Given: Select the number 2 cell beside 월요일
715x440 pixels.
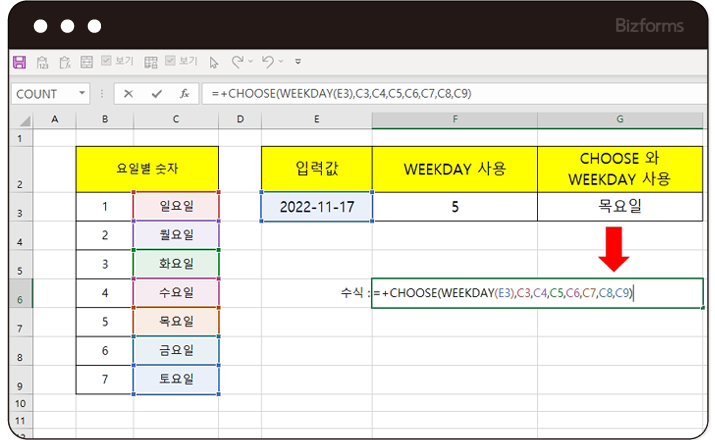Looking at the screenshot, I should (105, 235).
